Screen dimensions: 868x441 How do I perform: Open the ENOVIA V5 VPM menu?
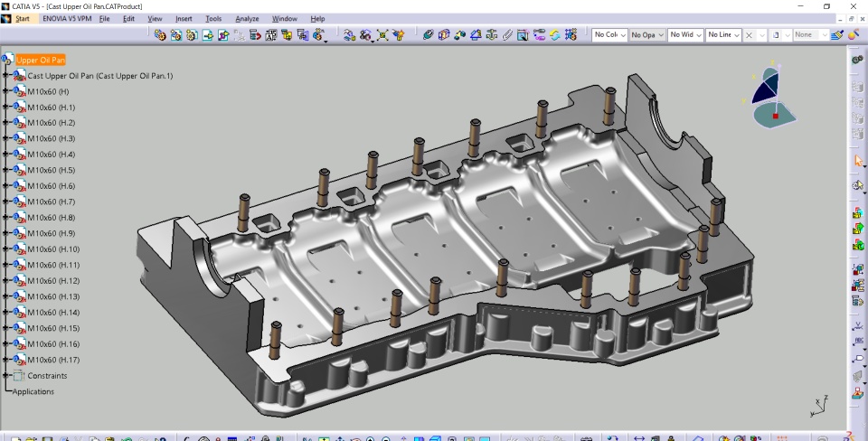click(x=67, y=18)
